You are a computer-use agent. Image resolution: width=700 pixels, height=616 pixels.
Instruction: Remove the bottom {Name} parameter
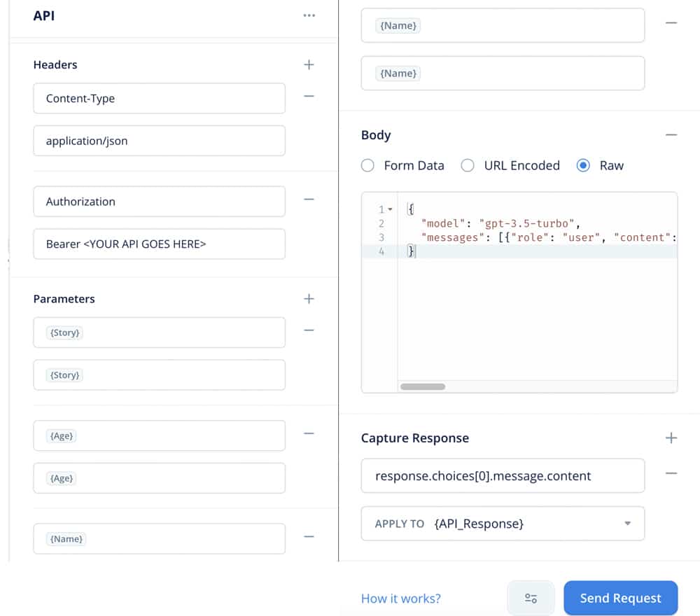(x=309, y=536)
